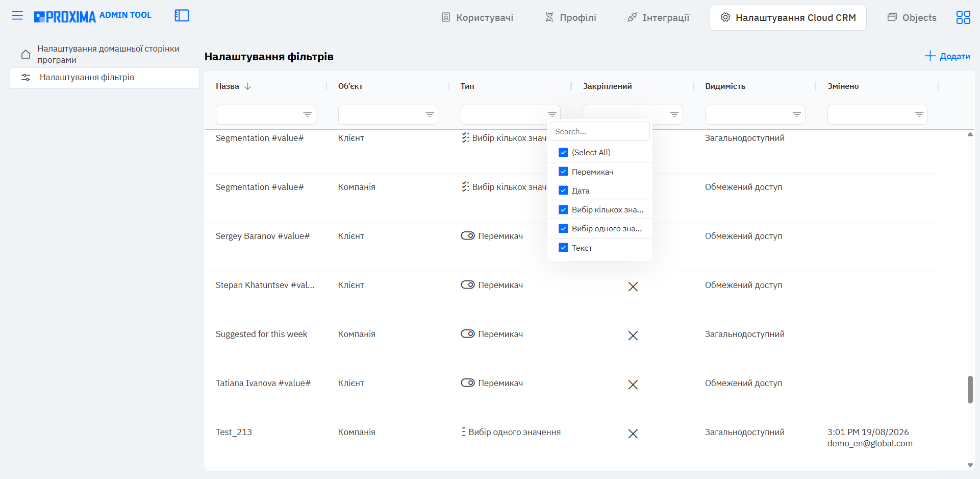980x479 pixels.
Task: Click the multi-select type icon in Segmentation Компанія row
Action: point(465,187)
